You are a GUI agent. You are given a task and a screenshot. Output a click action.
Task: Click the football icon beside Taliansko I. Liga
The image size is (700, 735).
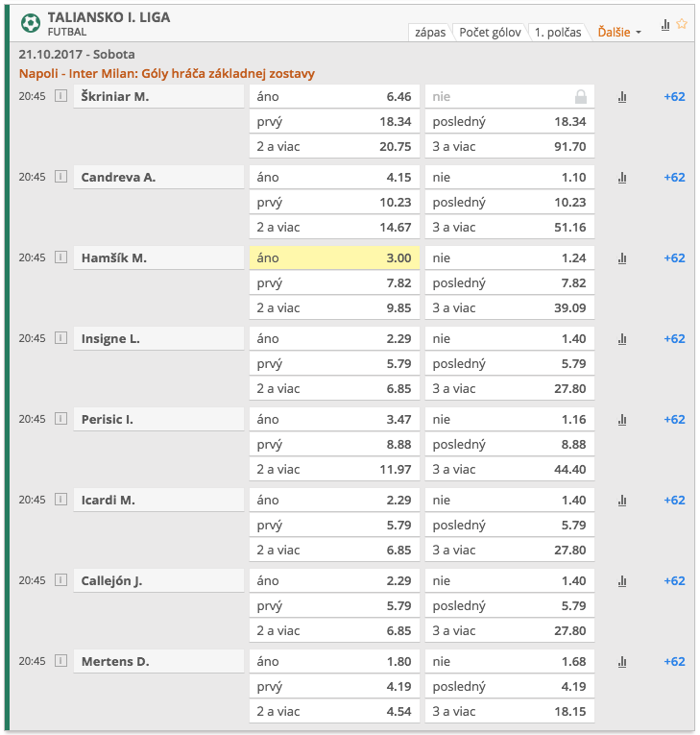coord(31,23)
